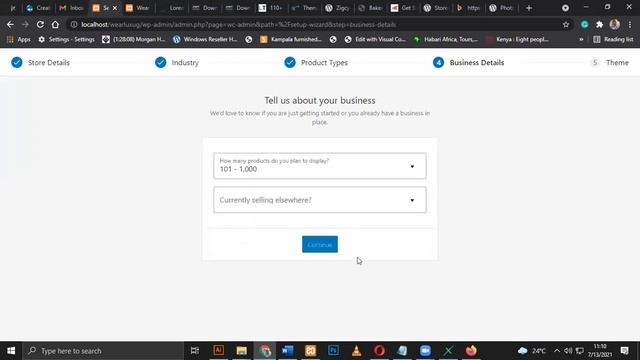Screen dimensions: 640x360
Task: Bookmark this page with the star icon
Action: [x=566, y=24]
